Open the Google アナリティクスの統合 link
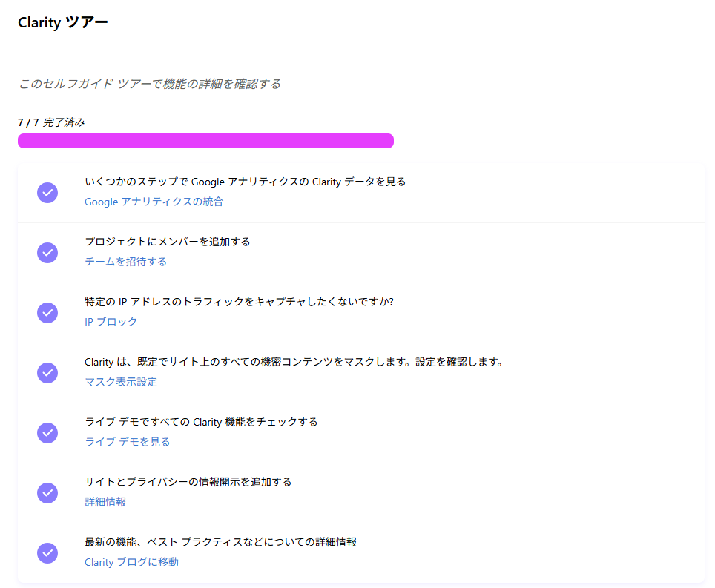This screenshot has height=588, width=715. pos(154,202)
